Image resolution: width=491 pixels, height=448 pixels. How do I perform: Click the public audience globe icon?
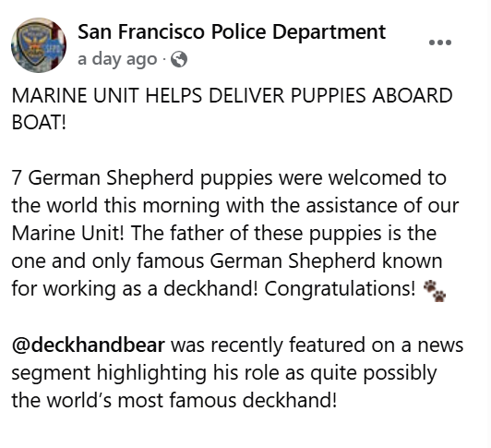179,59
